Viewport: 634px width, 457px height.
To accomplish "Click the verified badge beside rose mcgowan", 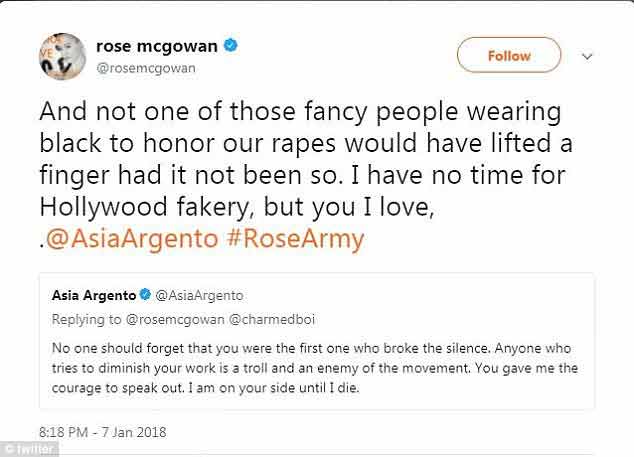I will click(229, 46).
